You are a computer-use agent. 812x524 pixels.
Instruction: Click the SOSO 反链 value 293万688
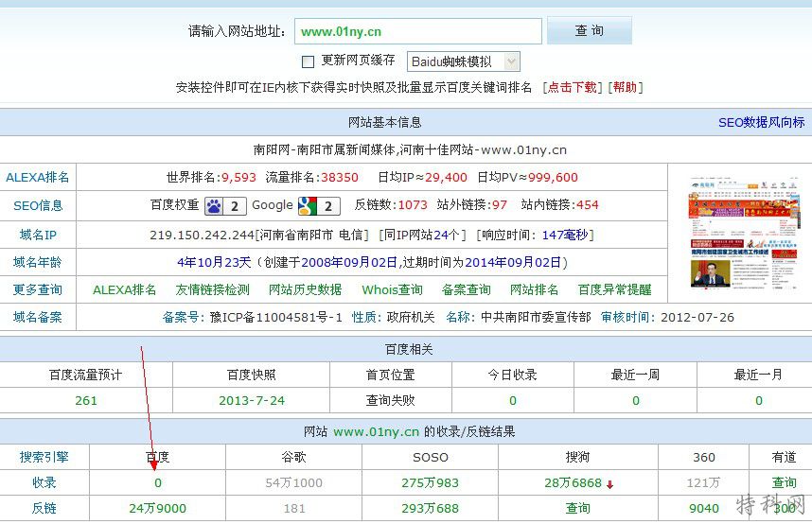[x=430, y=508]
